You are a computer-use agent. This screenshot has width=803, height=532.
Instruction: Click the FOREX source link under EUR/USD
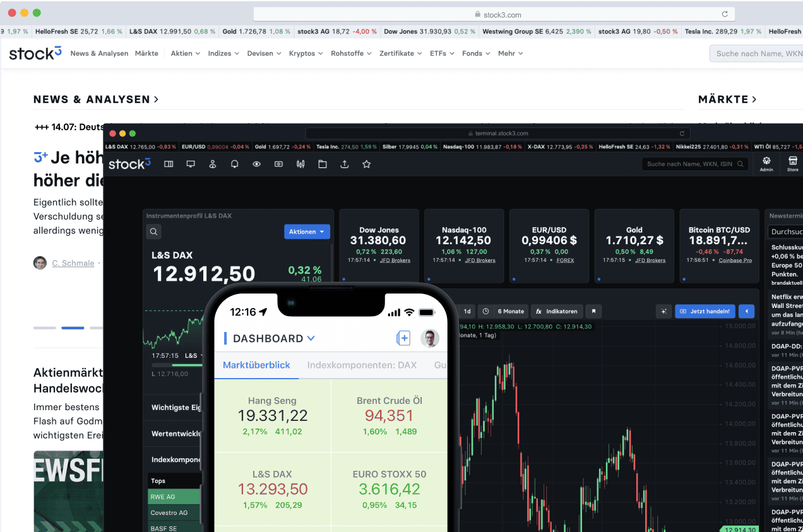click(565, 260)
